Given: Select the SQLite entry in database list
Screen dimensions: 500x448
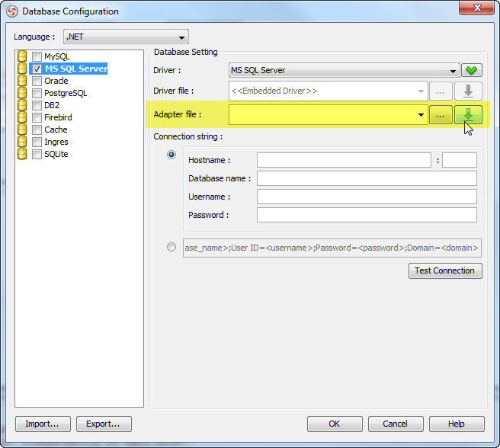Looking at the screenshot, I should point(56,154).
